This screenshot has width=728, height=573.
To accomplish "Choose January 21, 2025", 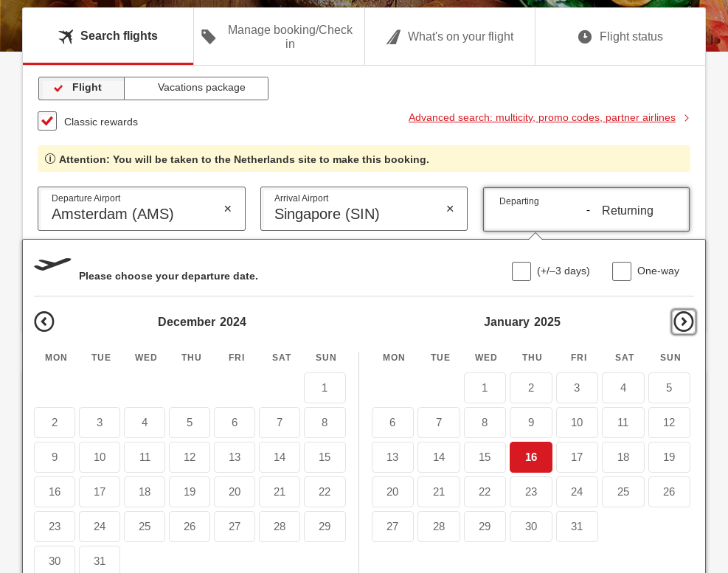I will pos(439,492).
